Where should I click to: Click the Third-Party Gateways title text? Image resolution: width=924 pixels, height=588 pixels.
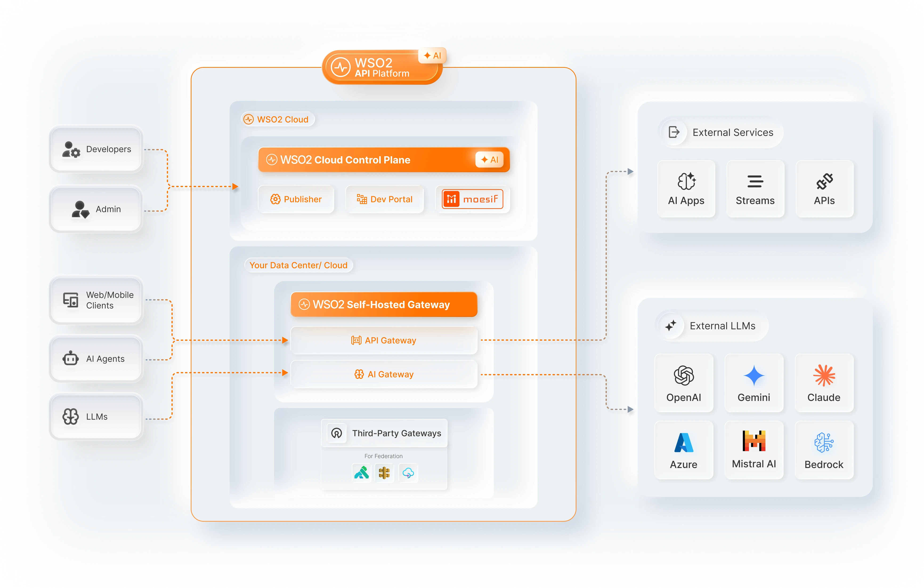(397, 433)
